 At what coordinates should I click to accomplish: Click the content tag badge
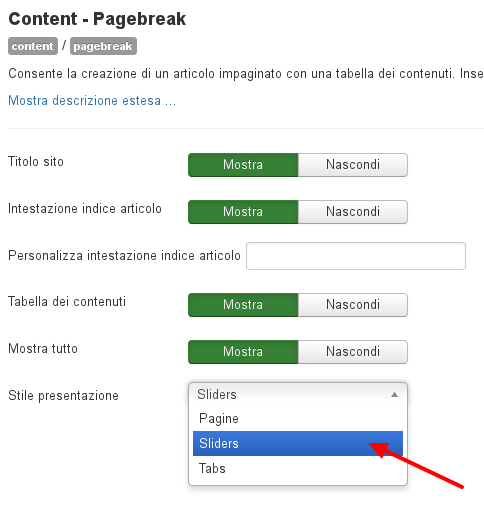[x=33, y=46]
